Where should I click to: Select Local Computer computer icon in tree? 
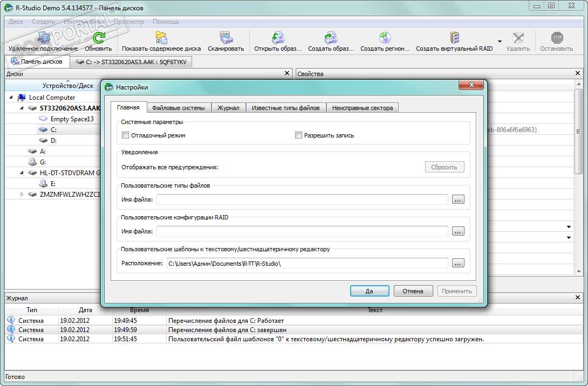22,98
